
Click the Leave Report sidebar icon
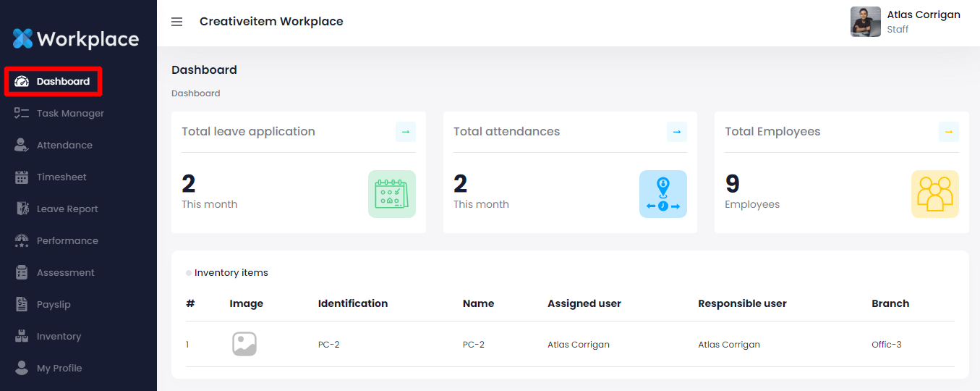(x=22, y=209)
